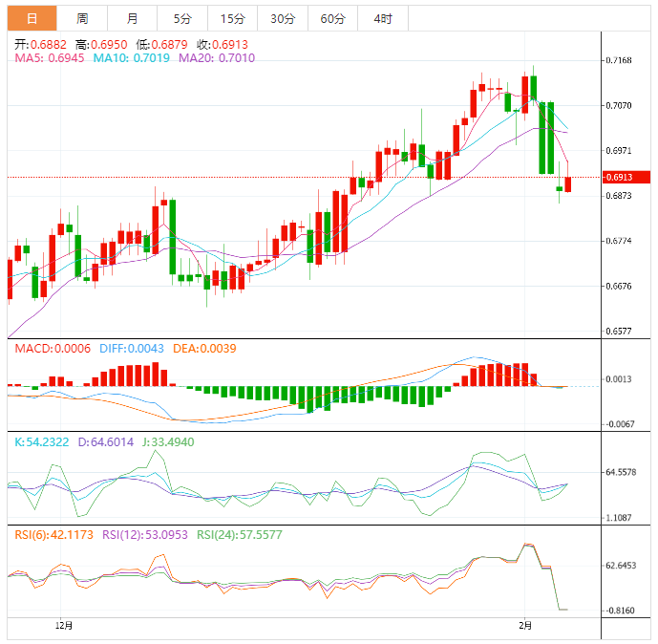This screenshot has width=658, height=644.
Task: Choose the 60分 timeframe tab
Action: [333, 18]
